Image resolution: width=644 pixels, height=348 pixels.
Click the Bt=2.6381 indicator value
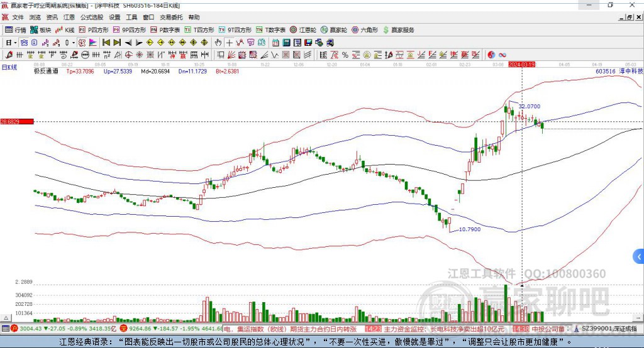[228, 71]
